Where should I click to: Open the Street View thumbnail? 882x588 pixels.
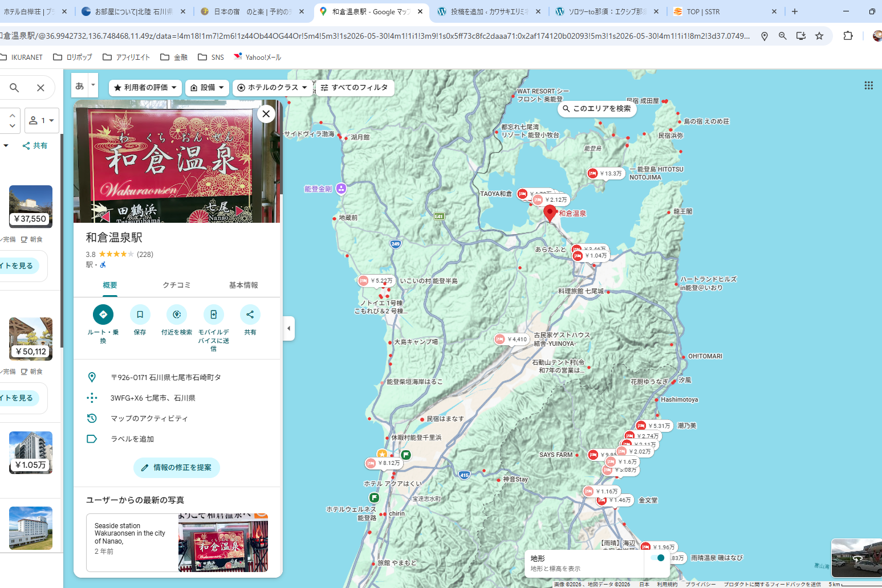point(856,558)
